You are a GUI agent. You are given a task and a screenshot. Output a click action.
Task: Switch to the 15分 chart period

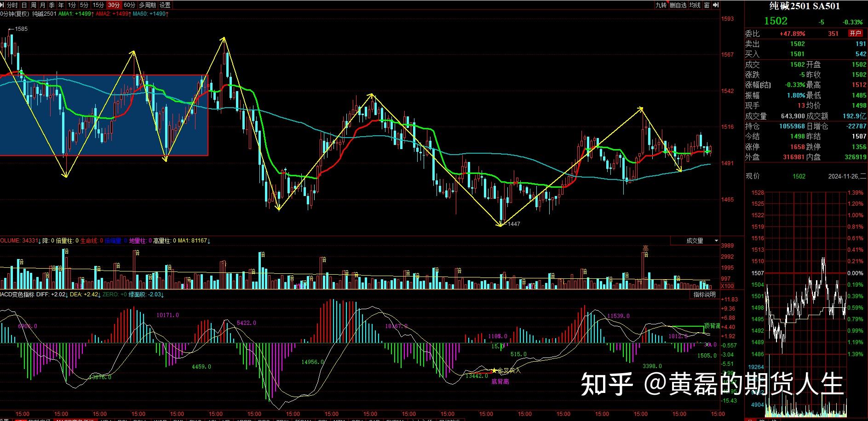click(98, 5)
